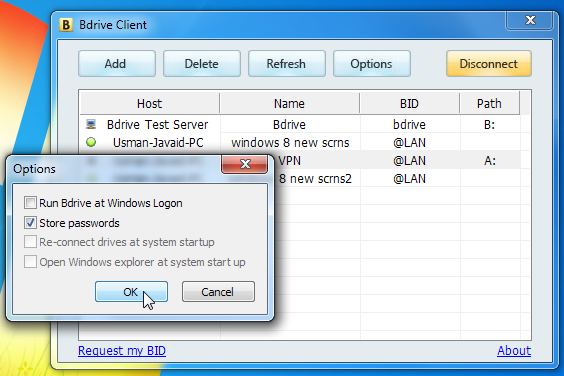Click the 'B:' path cell
The height and width of the screenshot is (376, 564).
pyautogui.click(x=490, y=124)
